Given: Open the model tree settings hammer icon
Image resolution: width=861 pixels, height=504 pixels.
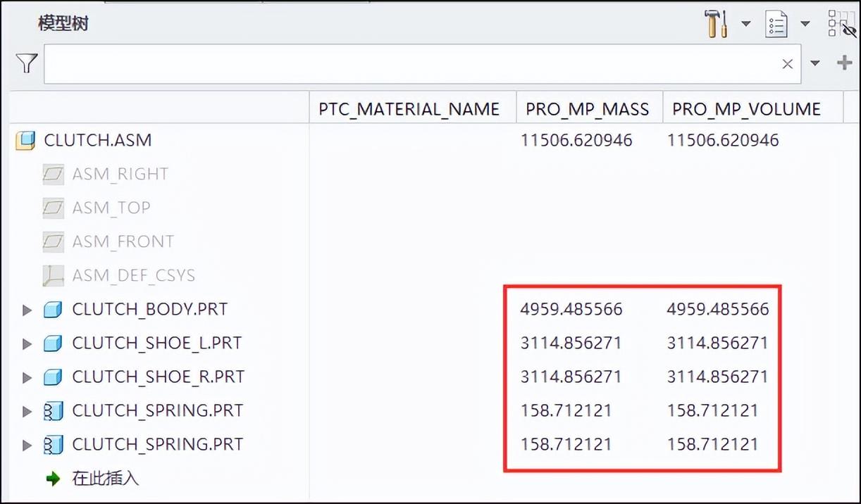Looking at the screenshot, I should click(x=715, y=25).
